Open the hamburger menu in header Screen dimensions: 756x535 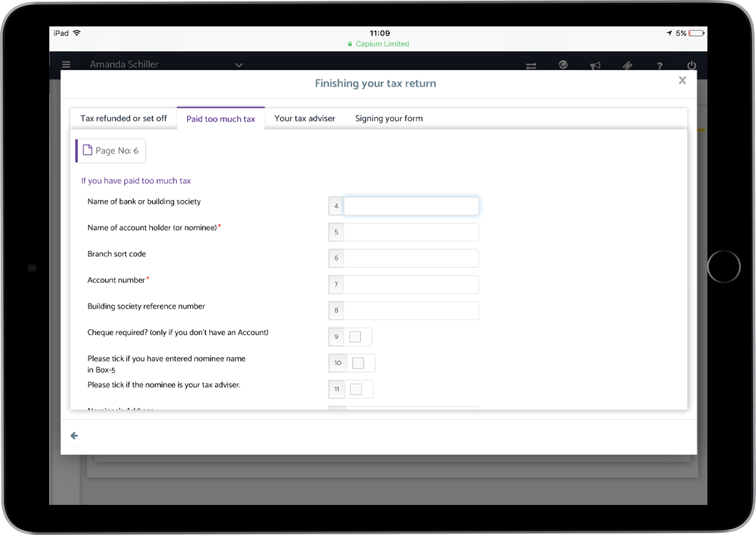66,65
